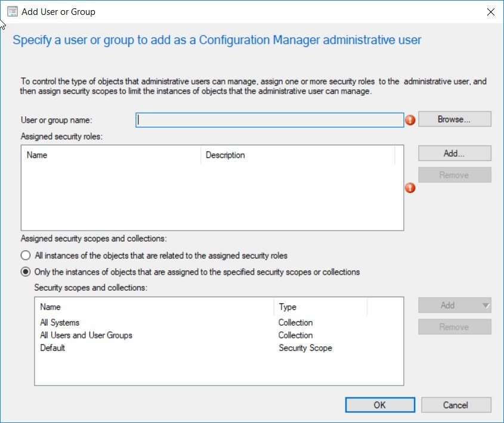Click Add... button for security roles
The height and width of the screenshot is (423, 504).
pos(454,153)
